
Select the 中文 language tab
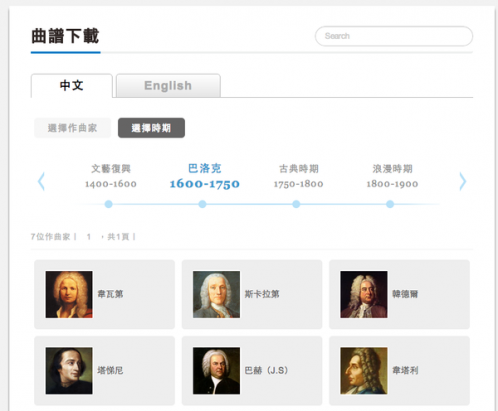[72, 86]
